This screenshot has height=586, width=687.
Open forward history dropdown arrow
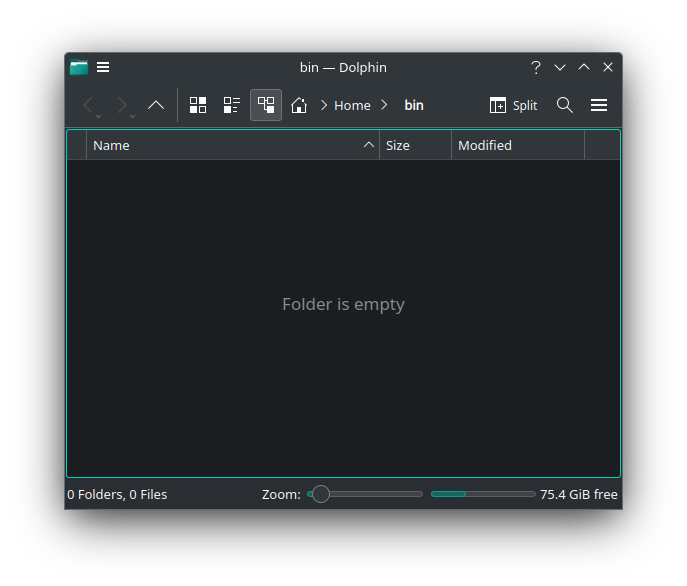132,117
